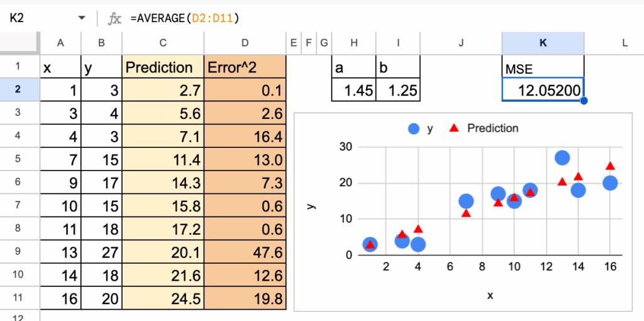
Task: Select column K header
Action: coord(543,43)
